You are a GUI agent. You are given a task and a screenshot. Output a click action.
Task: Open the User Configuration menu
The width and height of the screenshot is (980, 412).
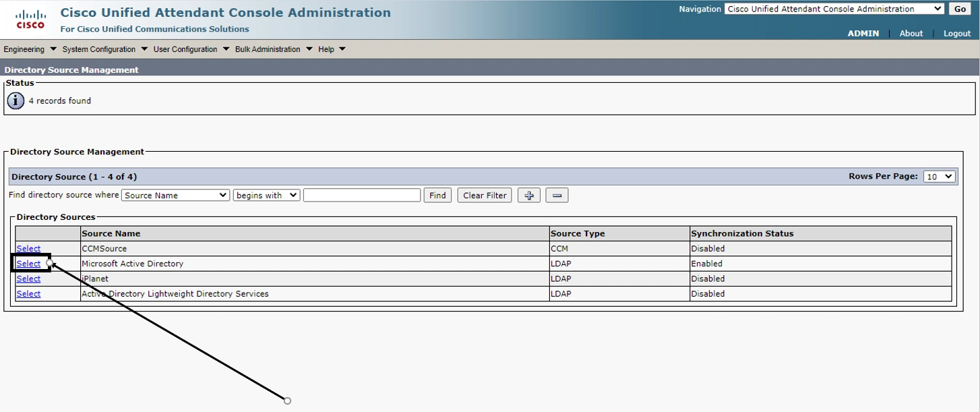pos(191,49)
